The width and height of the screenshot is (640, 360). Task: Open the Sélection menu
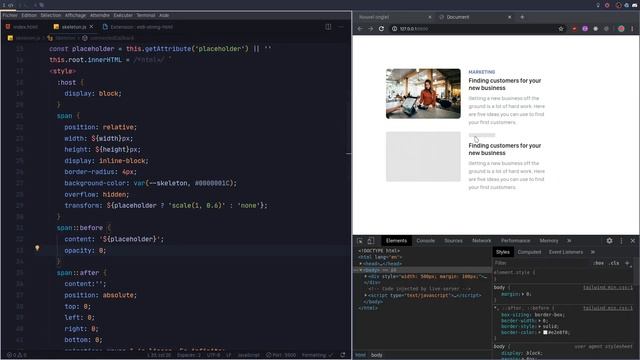tap(51, 15)
